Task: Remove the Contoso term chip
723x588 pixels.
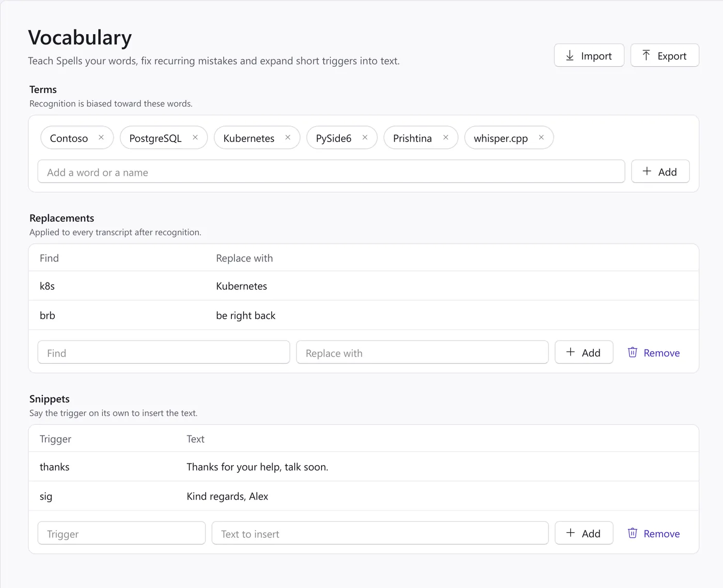Action: click(101, 137)
